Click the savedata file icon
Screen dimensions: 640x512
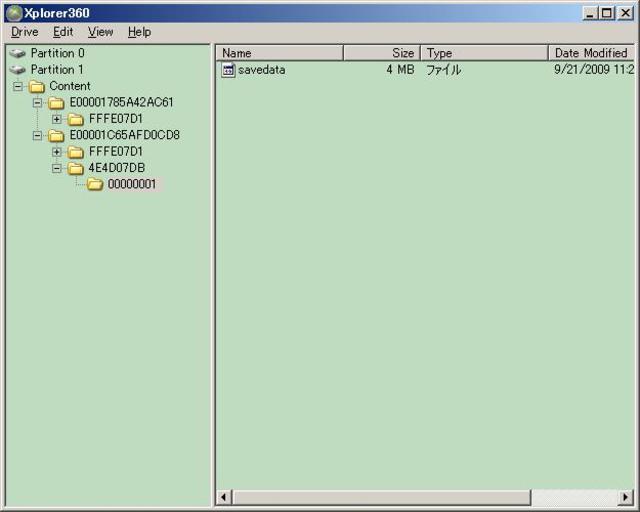(x=228, y=70)
